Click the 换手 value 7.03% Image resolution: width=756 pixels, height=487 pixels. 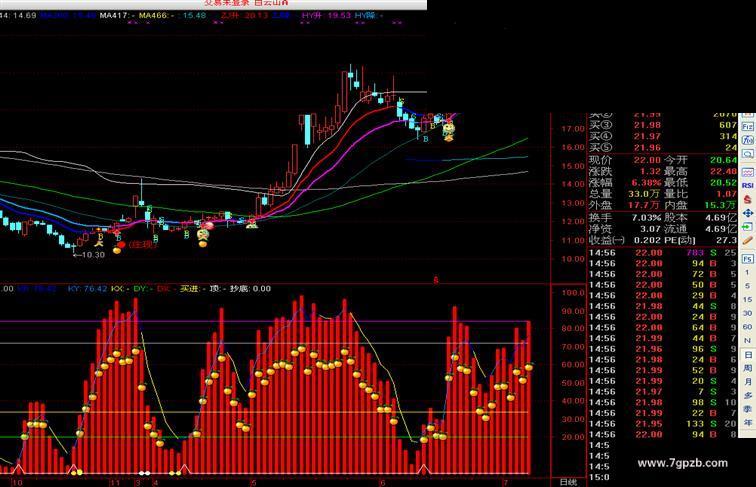point(646,217)
